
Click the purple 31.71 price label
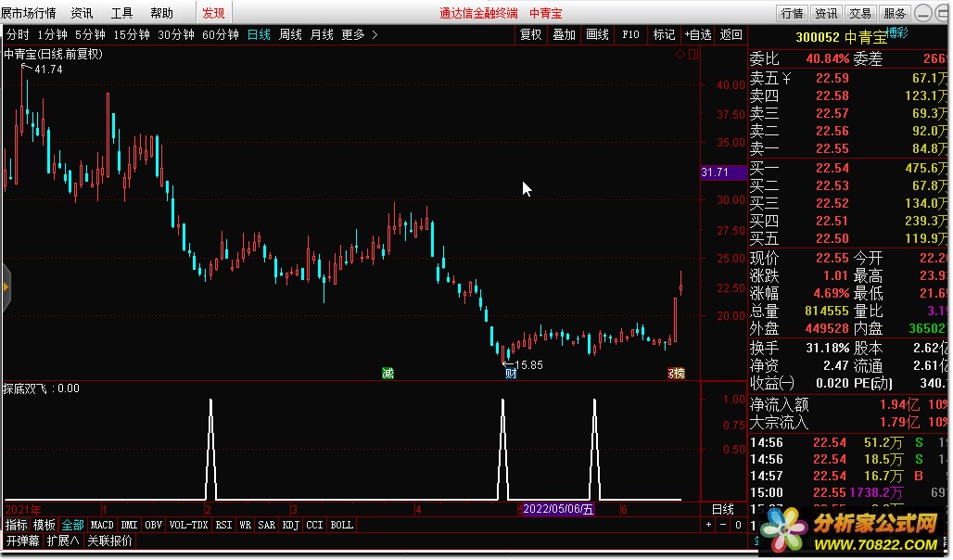click(724, 172)
